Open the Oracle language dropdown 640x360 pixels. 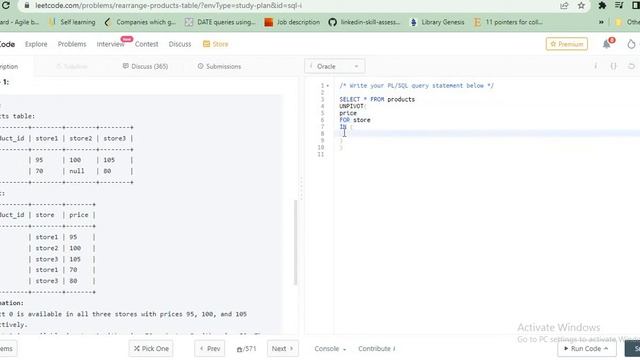[x=334, y=66]
